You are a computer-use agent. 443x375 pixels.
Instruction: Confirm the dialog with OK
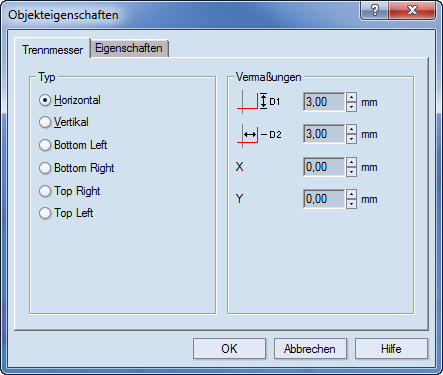pos(229,349)
